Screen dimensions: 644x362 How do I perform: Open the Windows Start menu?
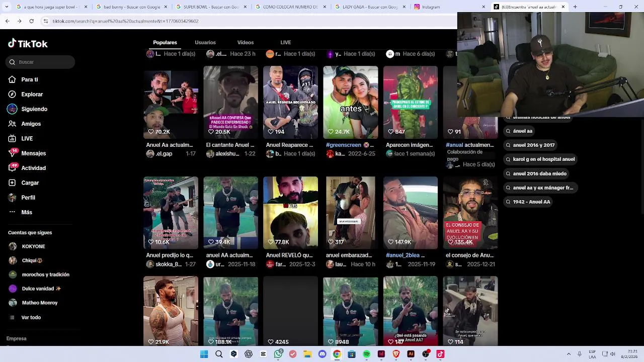pyautogui.click(x=204, y=354)
